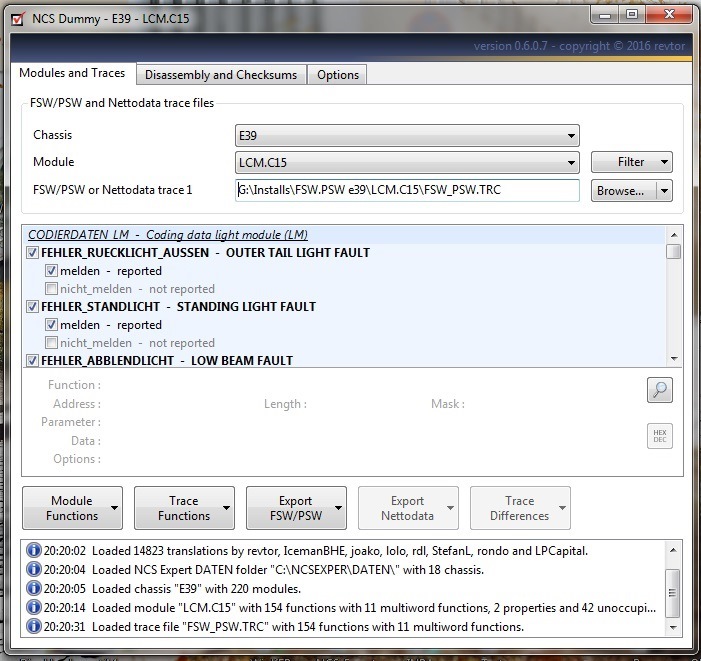Click info icon of 20:20:14 log entry
This screenshot has width=701, height=661.
pos(34,607)
